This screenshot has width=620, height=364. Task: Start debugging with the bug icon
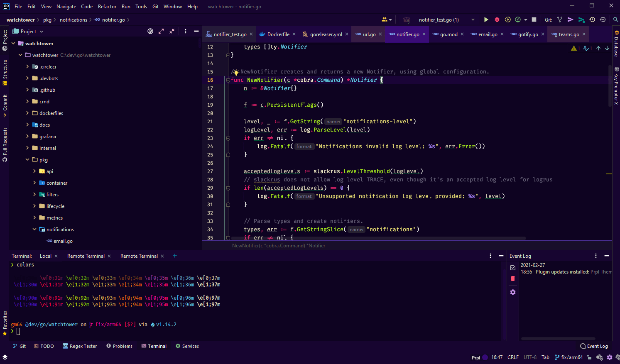tap(497, 20)
